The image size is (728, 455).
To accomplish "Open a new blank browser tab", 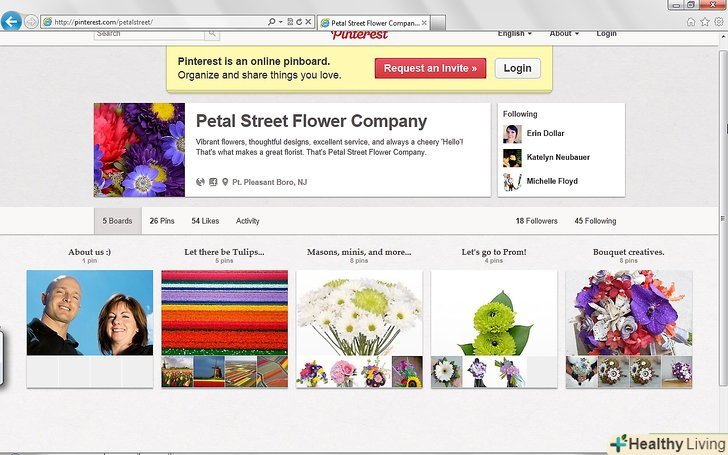I will click(x=438, y=23).
